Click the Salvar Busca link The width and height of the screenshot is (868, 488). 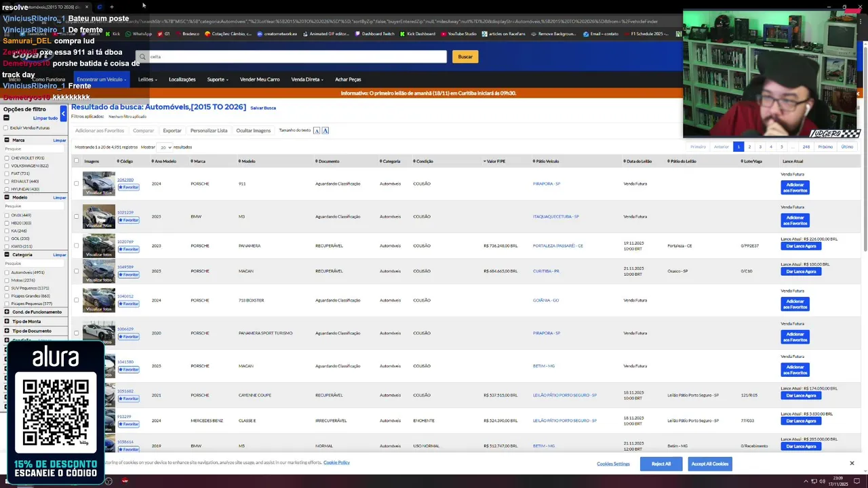click(263, 108)
